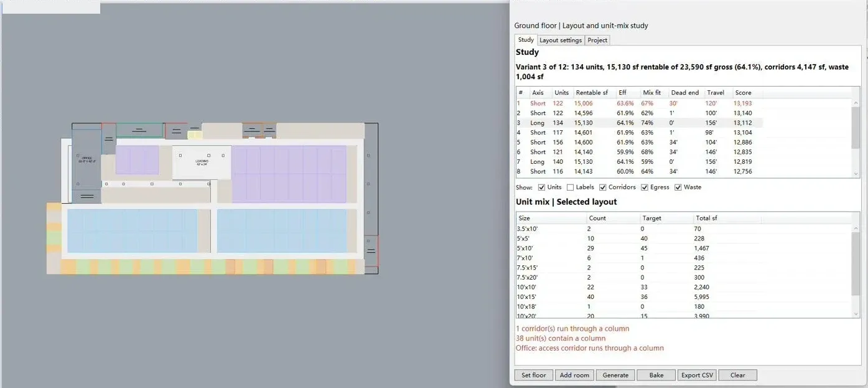Select the 10'x15' unit mix row
The height and width of the screenshot is (388, 868).
click(638, 297)
